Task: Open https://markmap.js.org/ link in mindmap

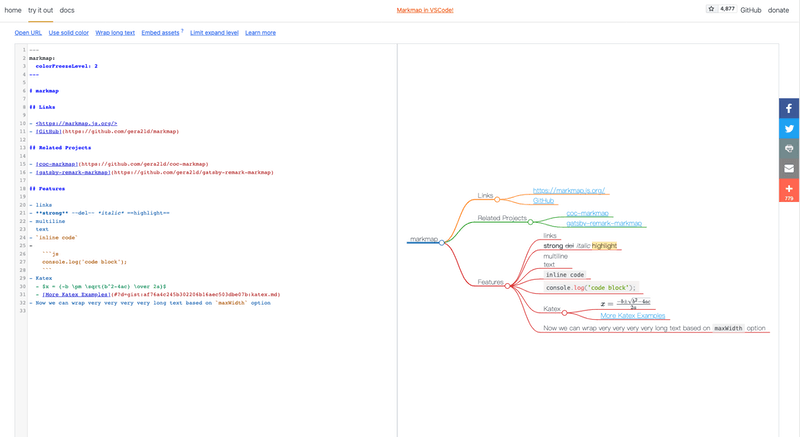Action: (569, 190)
